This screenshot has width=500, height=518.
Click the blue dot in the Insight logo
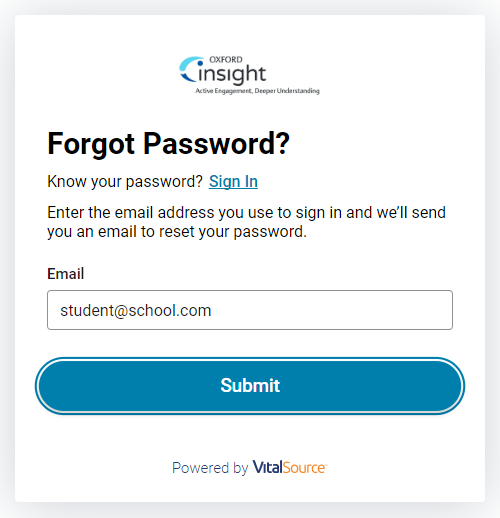(200, 63)
